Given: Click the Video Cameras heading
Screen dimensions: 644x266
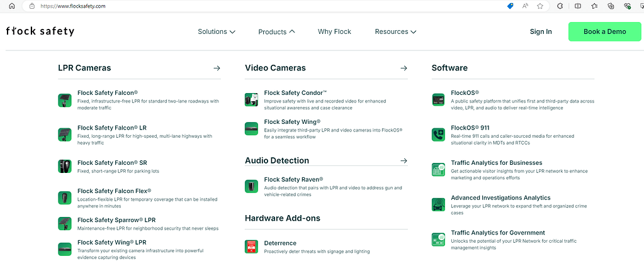Looking at the screenshot, I should tap(275, 68).
